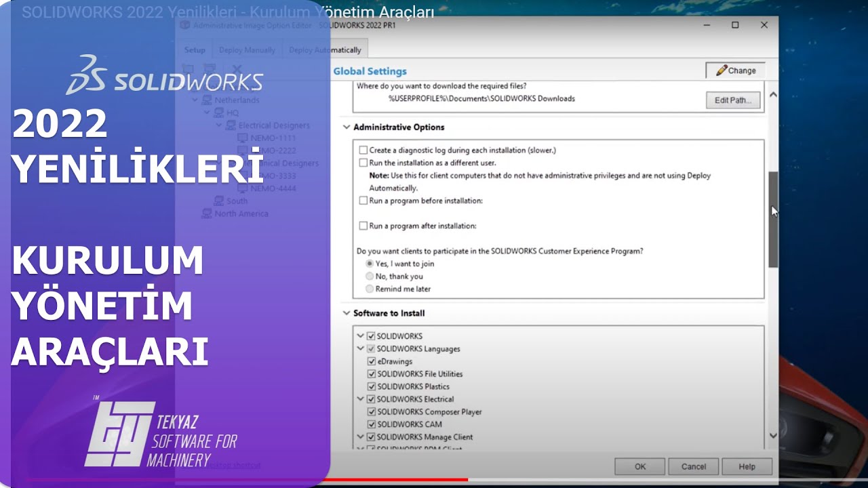Tick 'Run a program before installation'
This screenshot has height=488, width=868.
[363, 201]
